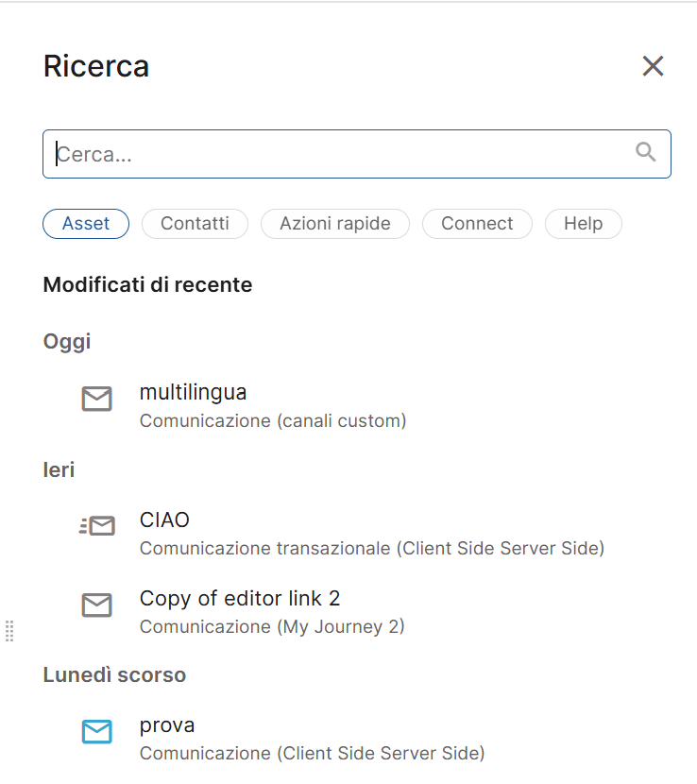Toggle the Contatti filter chip
This screenshot has height=784, width=697.
coord(195,224)
